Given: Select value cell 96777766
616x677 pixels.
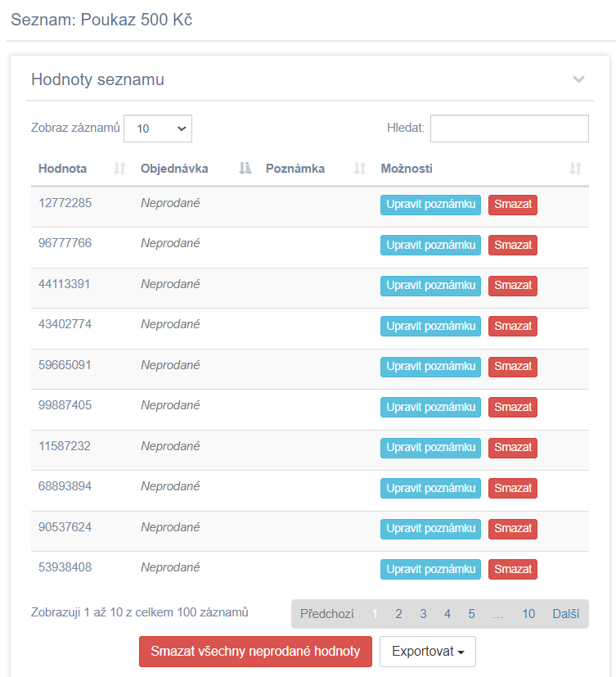Looking at the screenshot, I should point(65,243).
